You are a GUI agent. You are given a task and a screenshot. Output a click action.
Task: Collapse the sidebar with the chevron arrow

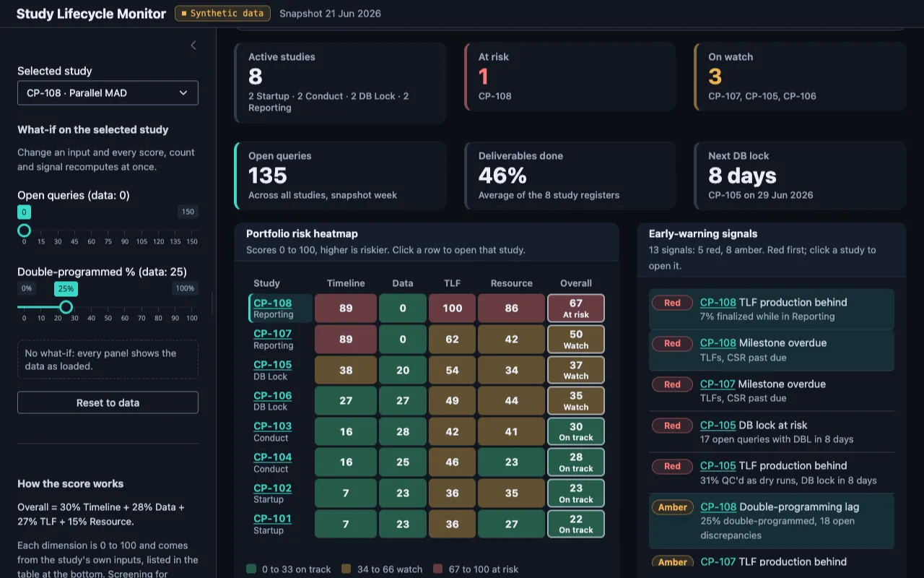193,46
